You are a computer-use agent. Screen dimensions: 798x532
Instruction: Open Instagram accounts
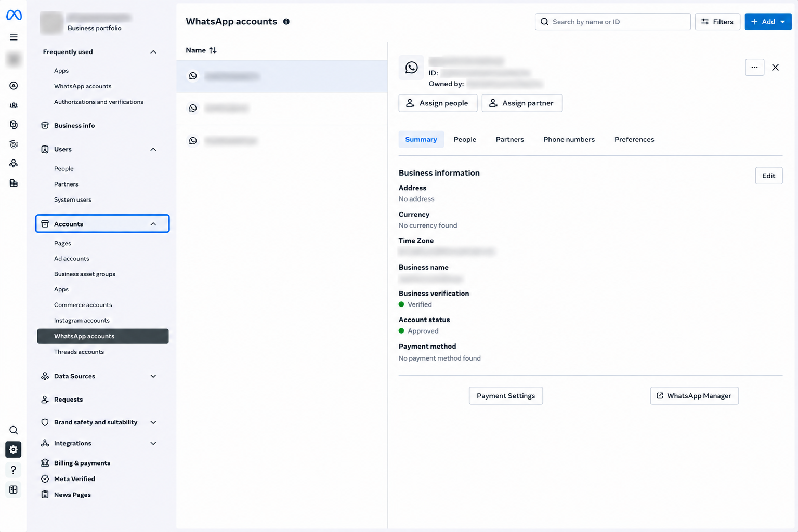(82, 321)
